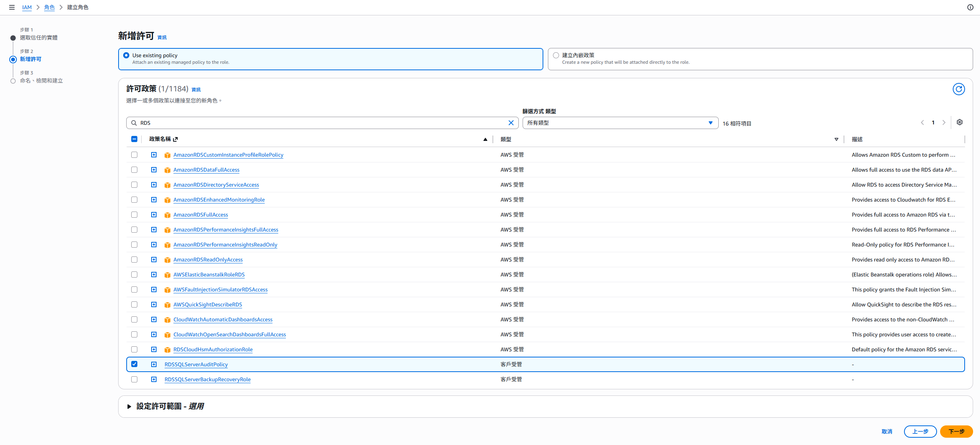
Task: Go to step 1 trusted entity
Action: point(39,38)
